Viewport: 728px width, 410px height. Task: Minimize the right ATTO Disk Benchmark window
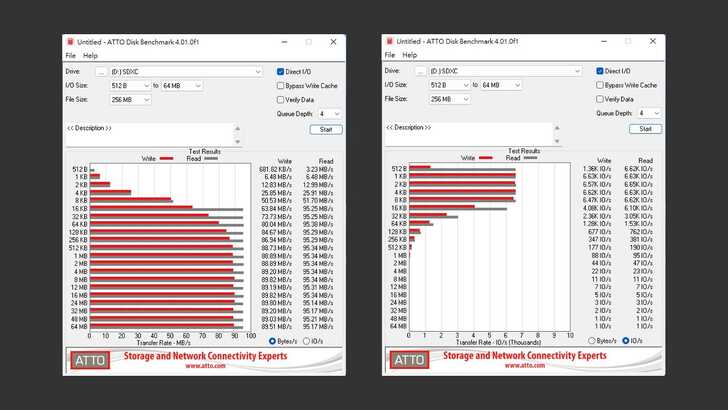(604, 41)
